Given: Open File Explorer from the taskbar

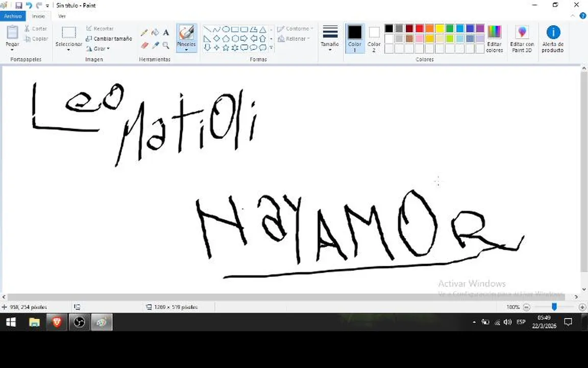Looking at the screenshot, I should [x=34, y=322].
